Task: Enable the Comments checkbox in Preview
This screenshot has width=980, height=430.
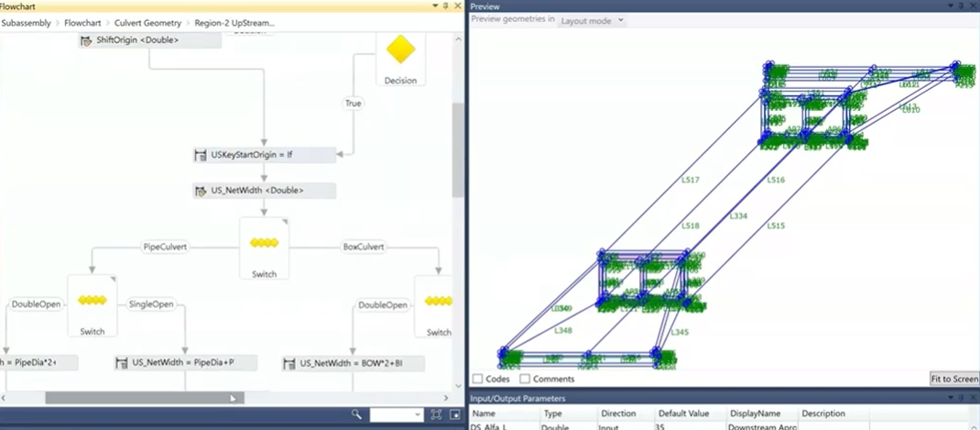Action: tap(525, 379)
